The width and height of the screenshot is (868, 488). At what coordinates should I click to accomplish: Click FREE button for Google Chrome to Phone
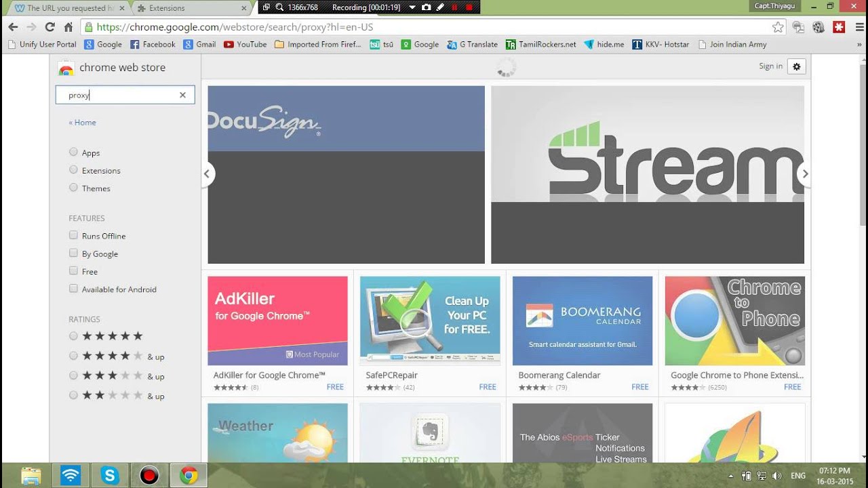[793, 387]
